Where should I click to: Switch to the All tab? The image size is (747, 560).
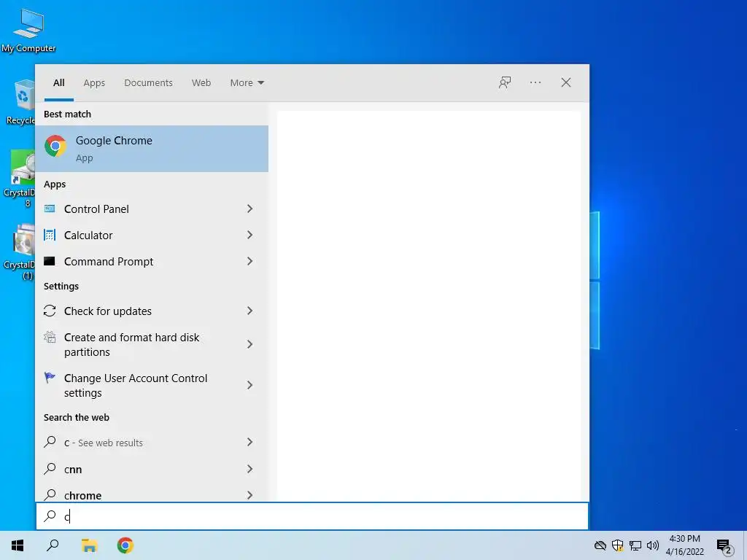click(58, 83)
